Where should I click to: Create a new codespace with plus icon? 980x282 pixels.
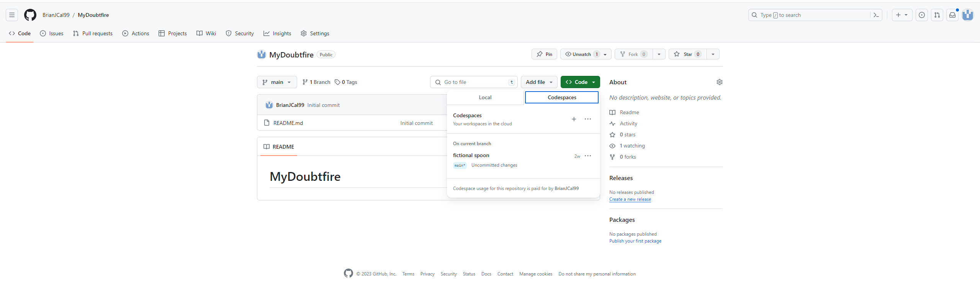[x=574, y=119]
